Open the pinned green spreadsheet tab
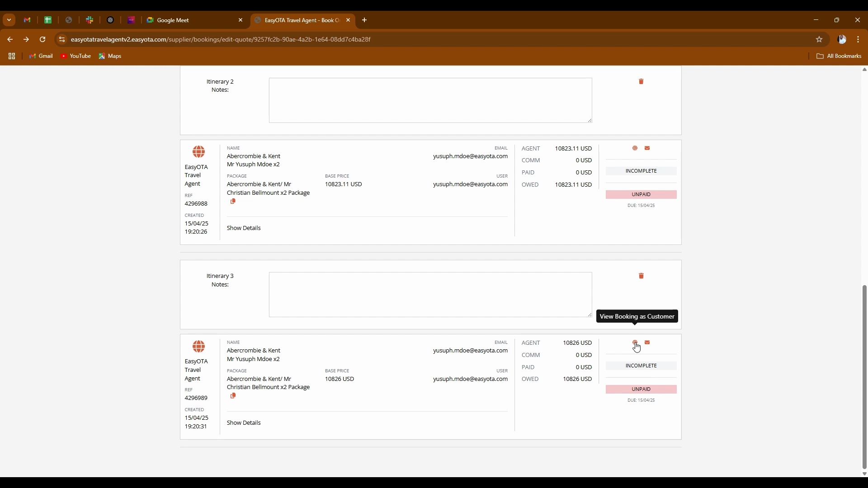Screen dimensions: 868x488 coord(48,20)
